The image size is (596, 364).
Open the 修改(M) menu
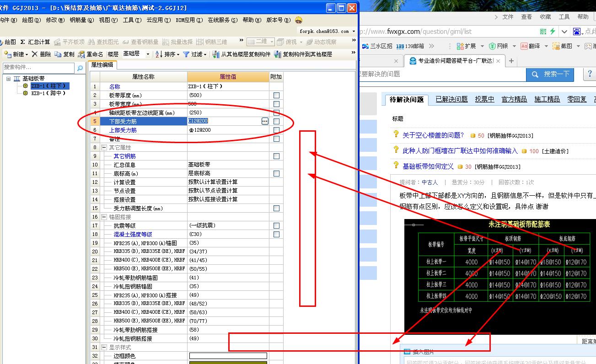pyautogui.click(x=55, y=20)
